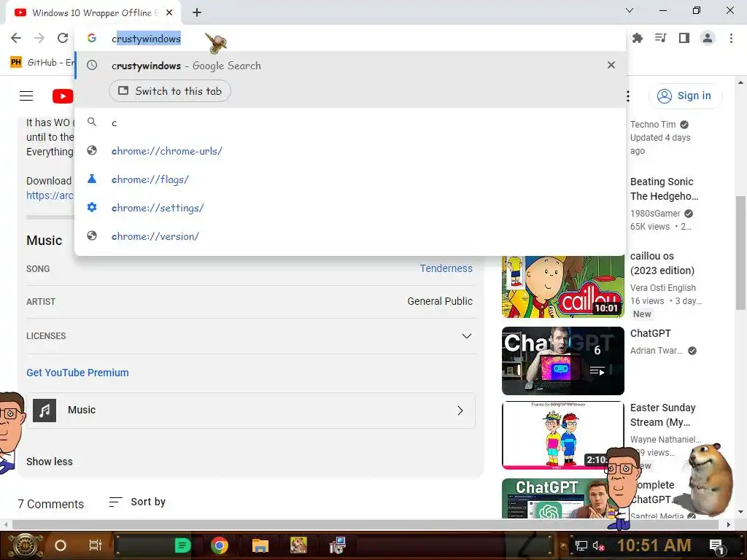This screenshot has width=747, height=560.
Task: Open a new tab with plus button
Action: [x=197, y=13]
